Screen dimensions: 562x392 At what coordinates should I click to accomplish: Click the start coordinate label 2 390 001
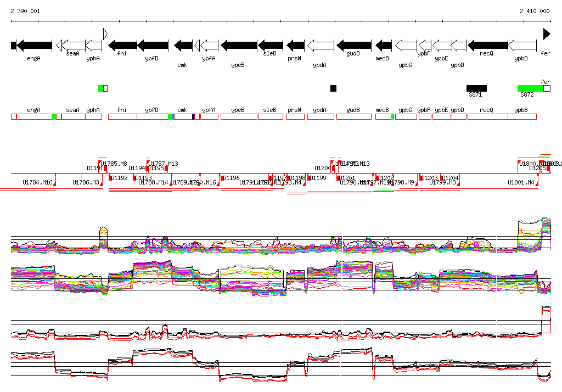click(x=25, y=11)
